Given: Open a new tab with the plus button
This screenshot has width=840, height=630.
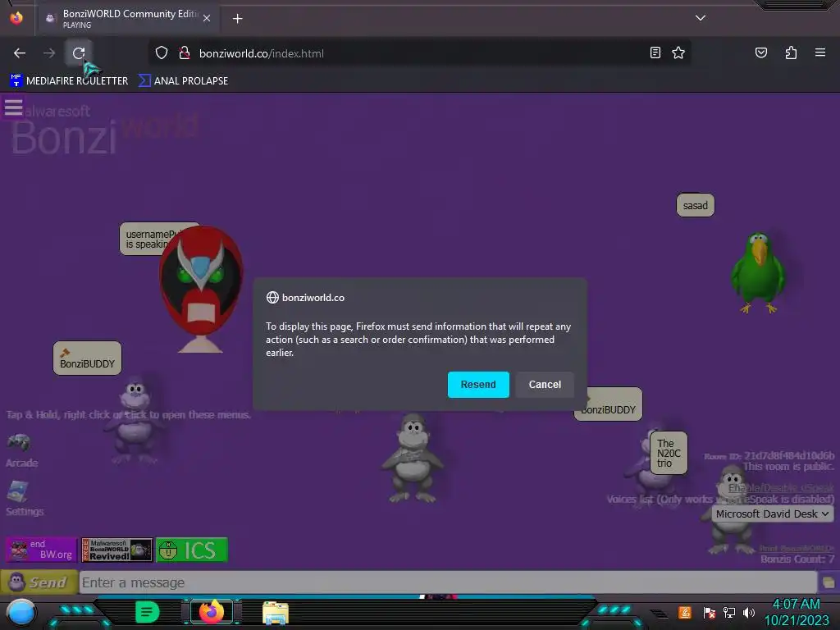Looking at the screenshot, I should tap(237, 19).
